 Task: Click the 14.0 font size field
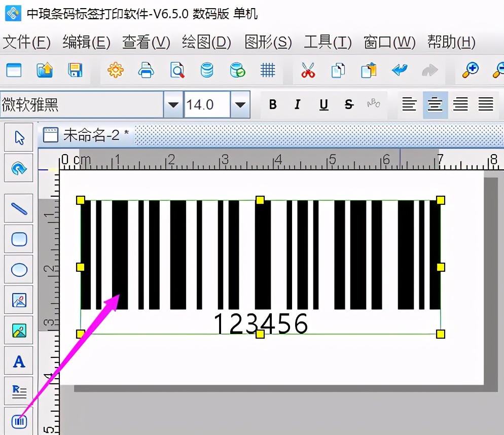point(207,104)
